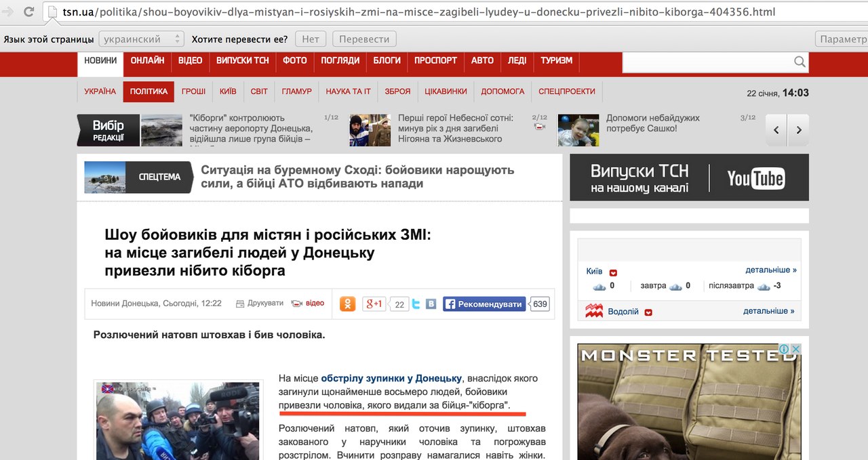
Task: Select the СПЕЦПРОЕКТИ subcategory
Action: 567,91
